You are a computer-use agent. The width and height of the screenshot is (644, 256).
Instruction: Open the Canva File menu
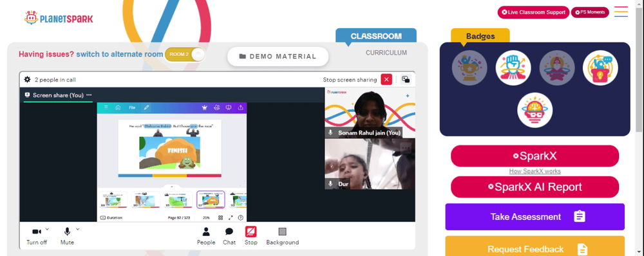click(132, 107)
